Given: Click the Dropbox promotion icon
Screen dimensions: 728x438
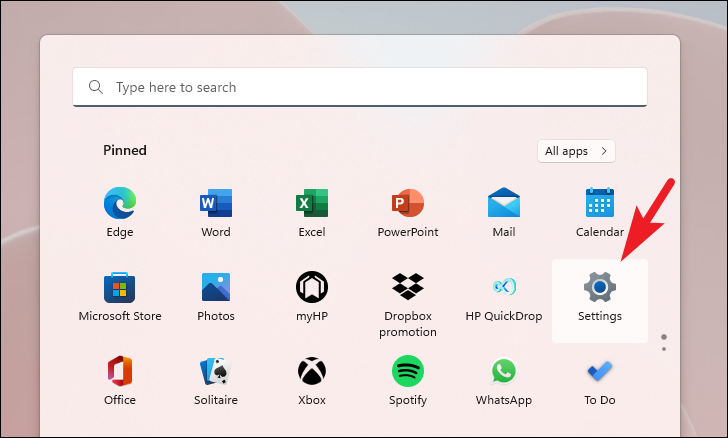Looking at the screenshot, I should 408,287.
